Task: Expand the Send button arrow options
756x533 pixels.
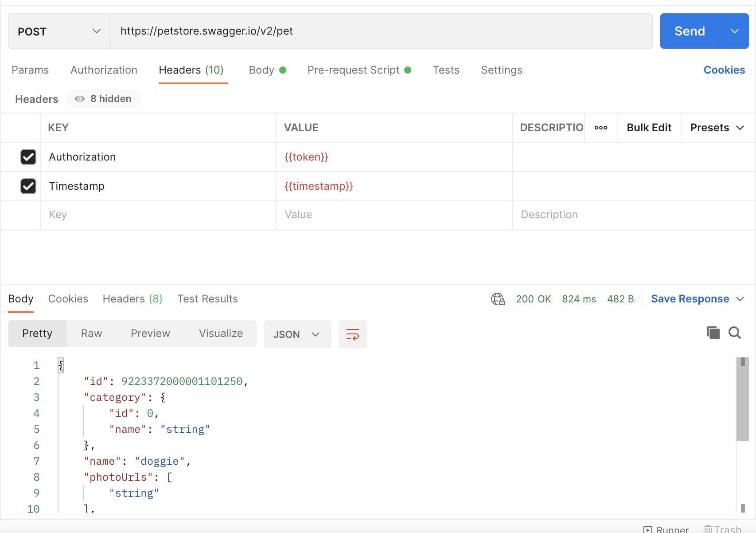Action: pos(735,31)
